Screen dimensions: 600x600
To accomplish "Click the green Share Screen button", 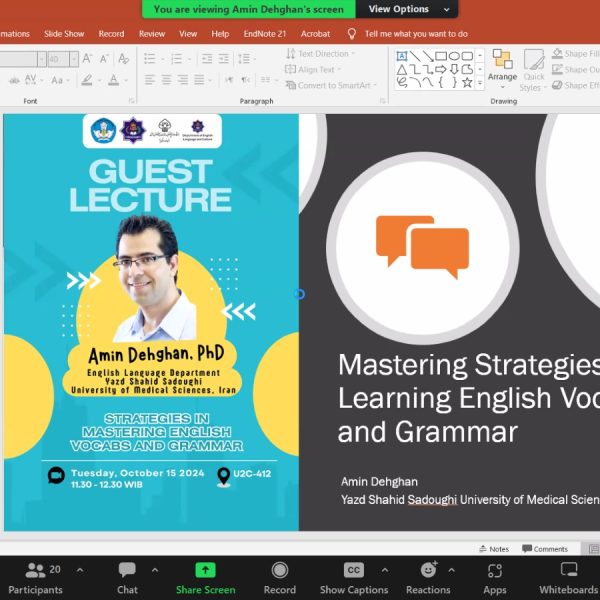I will pos(205,577).
